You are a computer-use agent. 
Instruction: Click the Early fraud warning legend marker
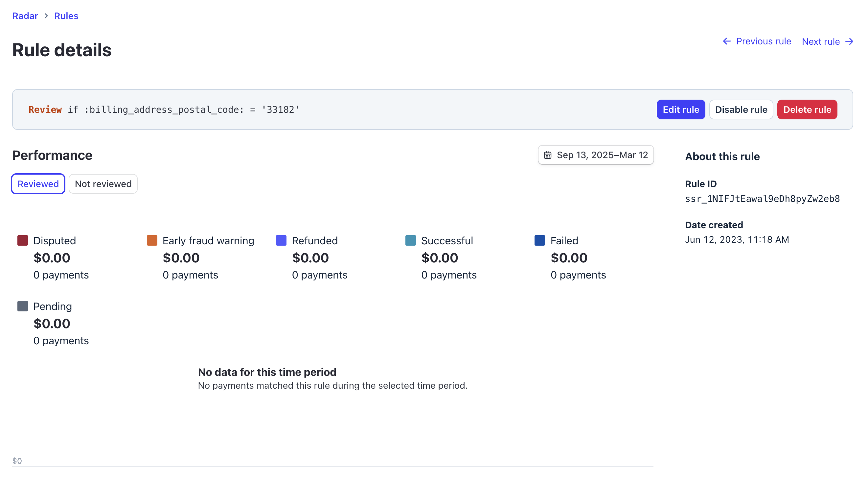click(152, 240)
